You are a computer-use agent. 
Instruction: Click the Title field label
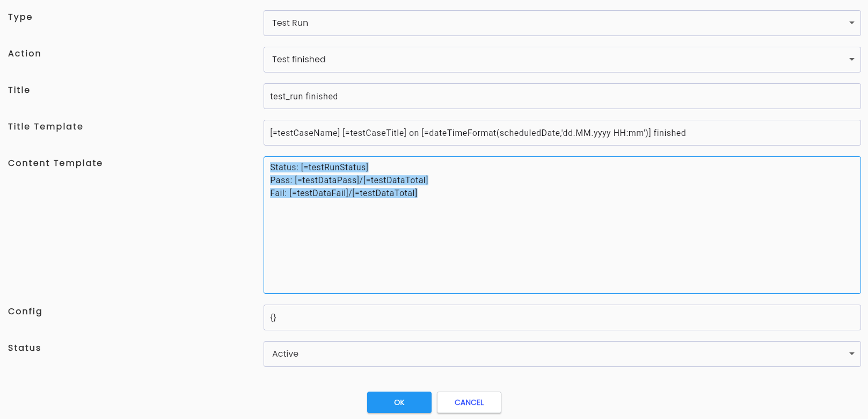pos(19,90)
